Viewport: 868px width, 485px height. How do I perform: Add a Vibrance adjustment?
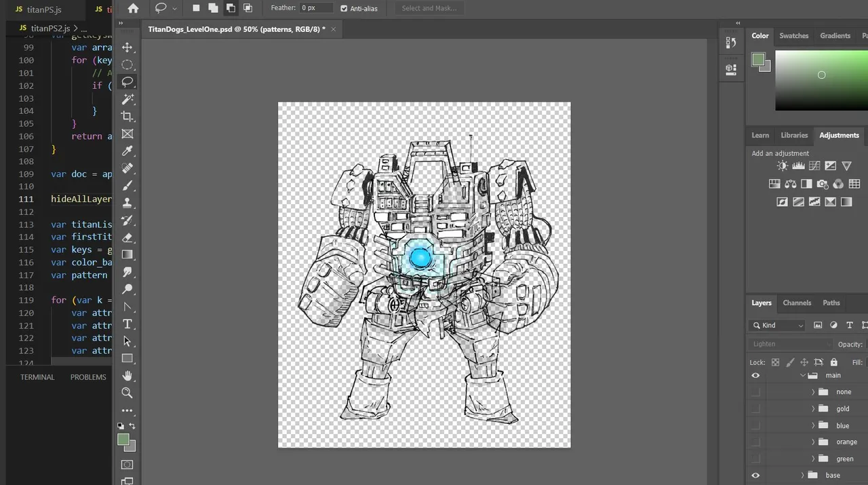point(846,166)
